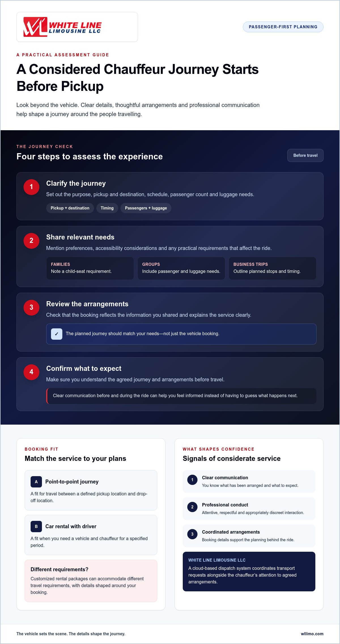340x644 pixels.
Task: Select the Business Trips needs card
Action: click(273, 268)
